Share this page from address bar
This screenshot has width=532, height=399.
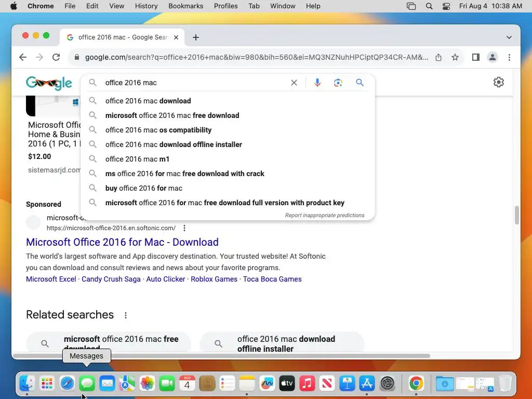tap(438, 57)
